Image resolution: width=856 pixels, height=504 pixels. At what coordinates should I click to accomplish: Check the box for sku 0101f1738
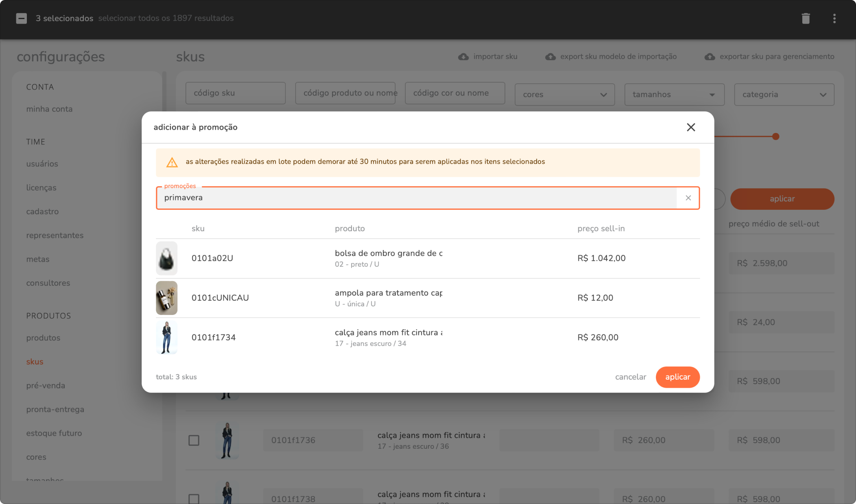point(194,498)
